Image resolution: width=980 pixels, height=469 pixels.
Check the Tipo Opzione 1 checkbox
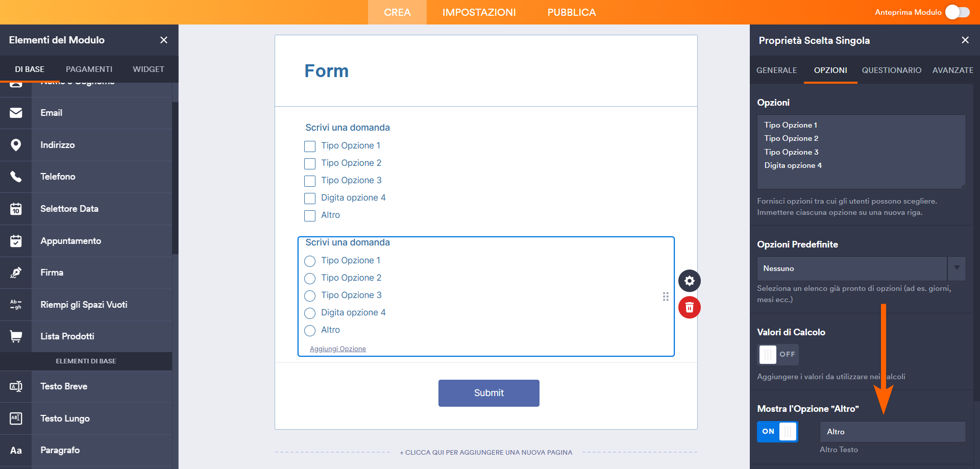pos(310,146)
